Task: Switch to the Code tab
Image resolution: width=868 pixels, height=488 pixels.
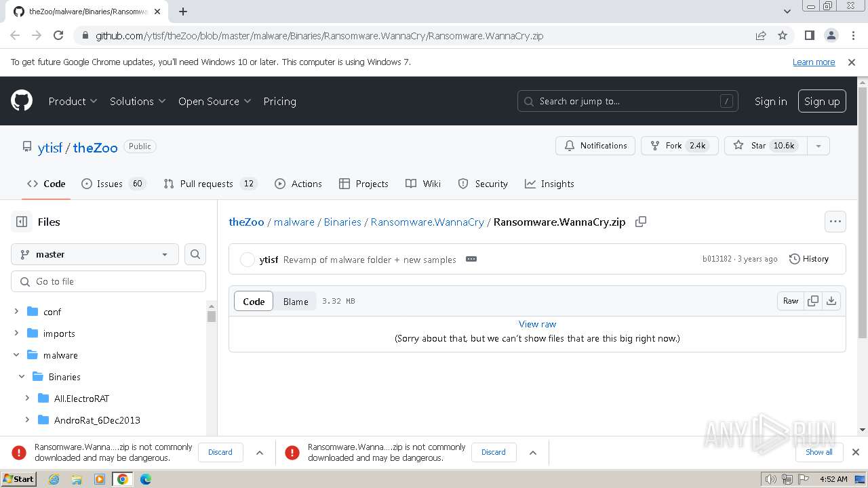Action: point(46,184)
